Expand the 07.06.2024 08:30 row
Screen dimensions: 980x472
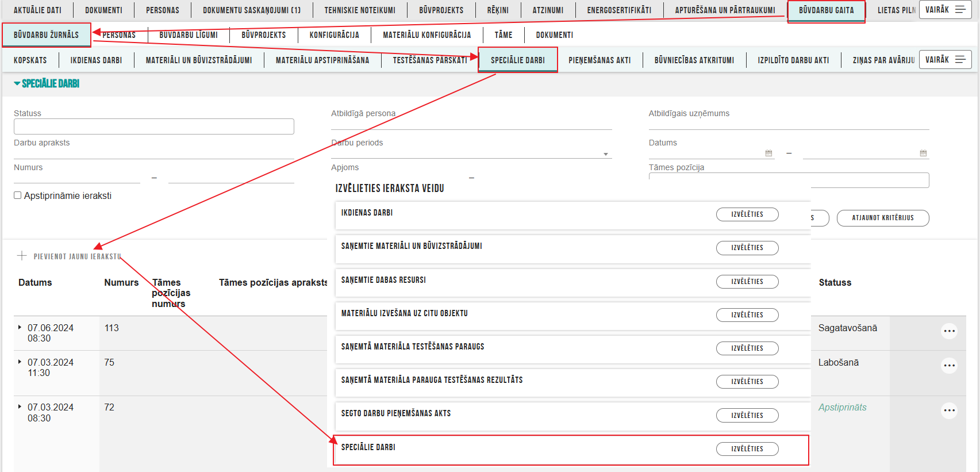coord(20,327)
